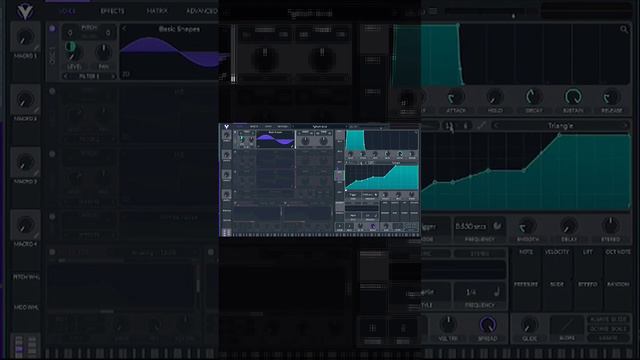The image size is (640, 360).
Task: Click the LIFT modulation source
Action: coord(587,252)
